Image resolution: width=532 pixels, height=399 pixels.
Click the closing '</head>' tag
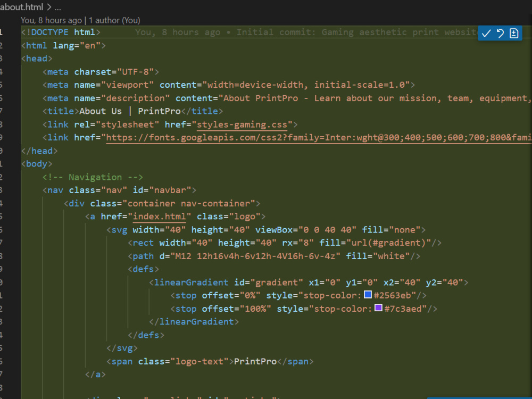pos(39,151)
